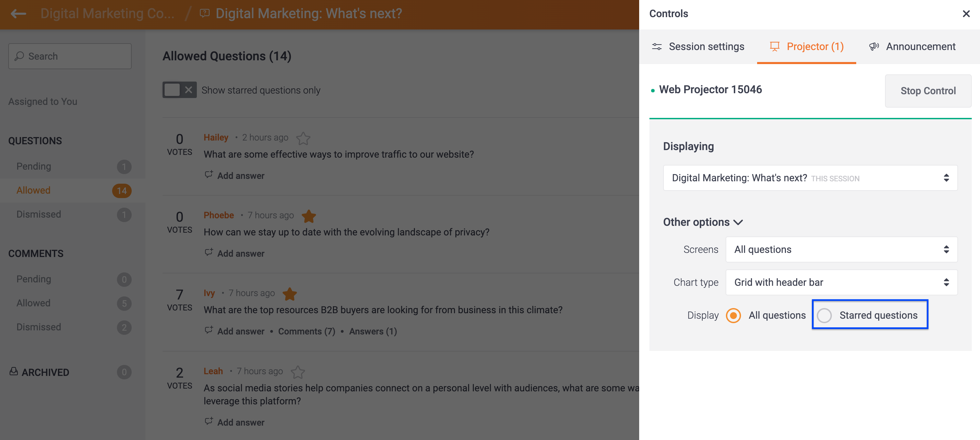This screenshot has width=980, height=440.
Task: Open Dismissed questions list
Action: pyautogui.click(x=73, y=215)
